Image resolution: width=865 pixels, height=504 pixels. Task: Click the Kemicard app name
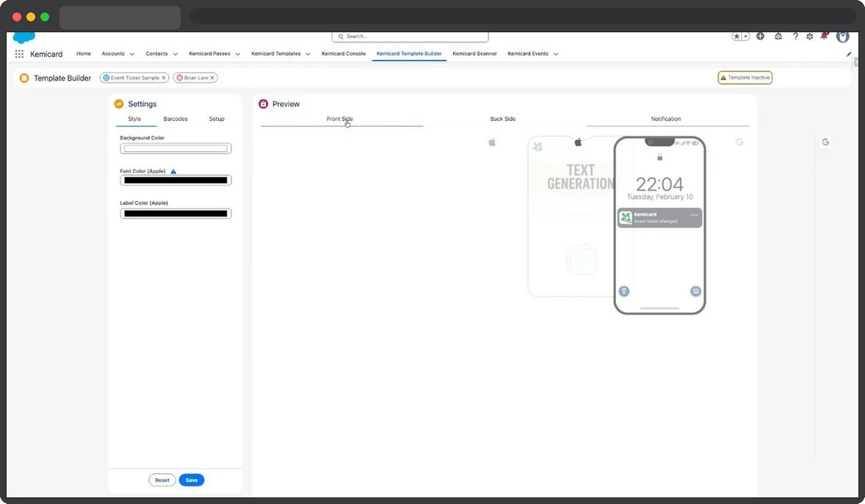pos(46,54)
